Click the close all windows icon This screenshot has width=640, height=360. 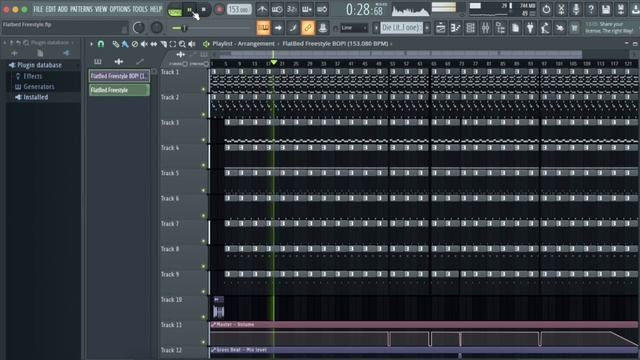560,28
